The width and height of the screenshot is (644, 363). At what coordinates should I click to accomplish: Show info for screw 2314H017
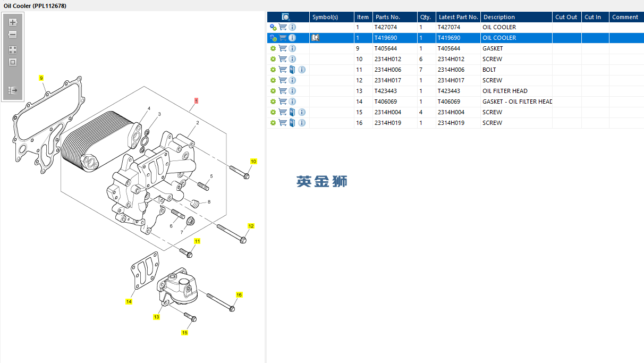point(292,80)
